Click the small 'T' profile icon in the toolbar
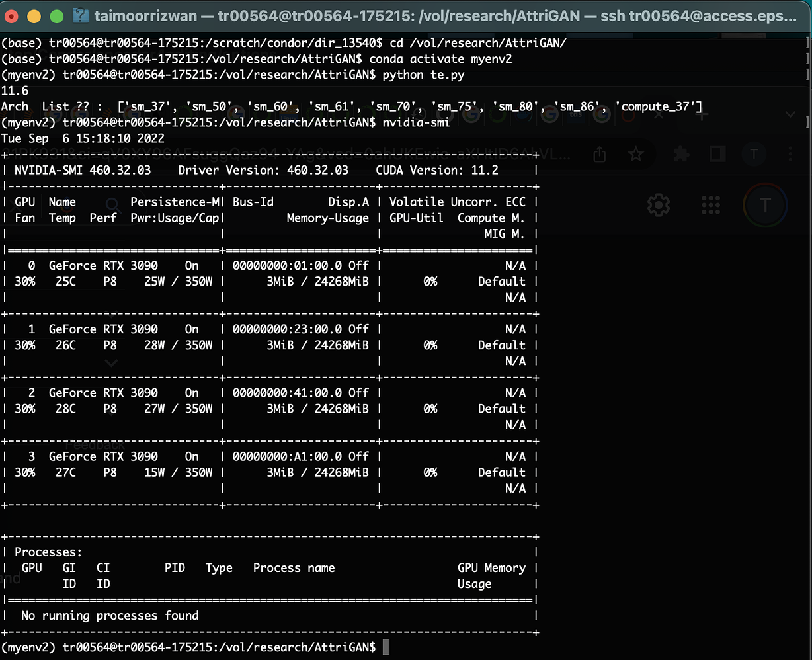 [x=754, y=154]
